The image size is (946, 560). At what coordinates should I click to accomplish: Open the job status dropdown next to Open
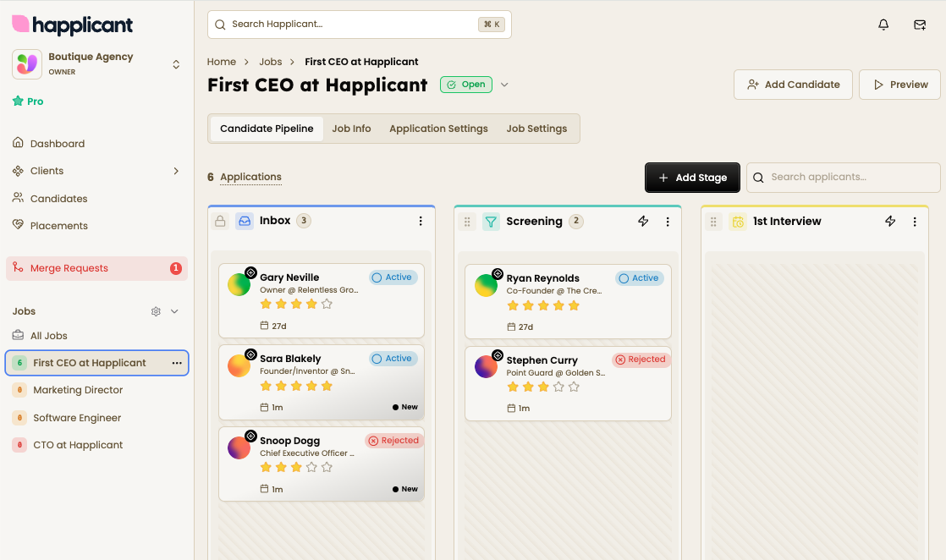point(504,85)
